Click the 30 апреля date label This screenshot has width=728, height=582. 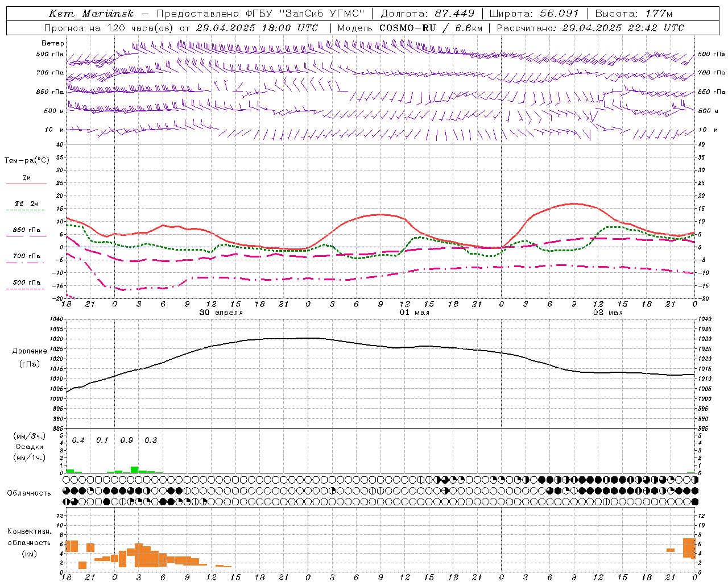[221, 313]
